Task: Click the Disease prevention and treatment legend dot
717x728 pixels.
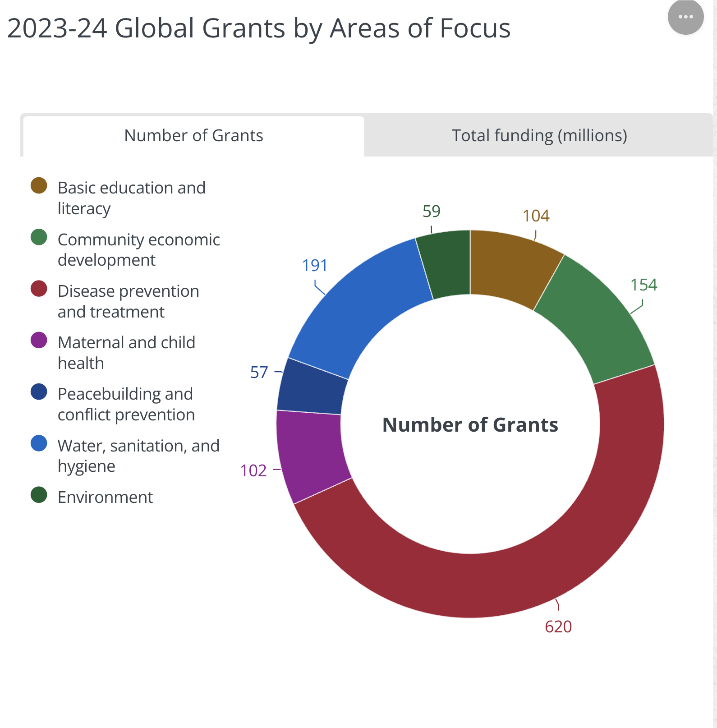Action: pos(39,289)
